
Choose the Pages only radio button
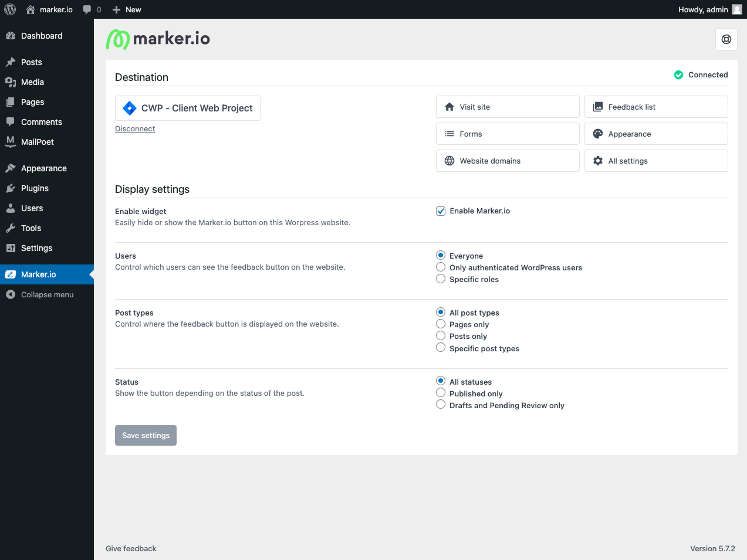click(x=441, y=324)
